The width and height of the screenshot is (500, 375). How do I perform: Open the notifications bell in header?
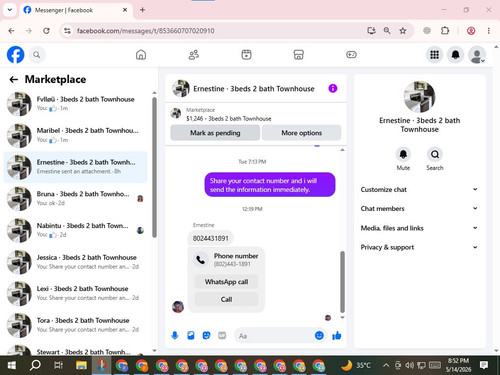tap(456, 55)
